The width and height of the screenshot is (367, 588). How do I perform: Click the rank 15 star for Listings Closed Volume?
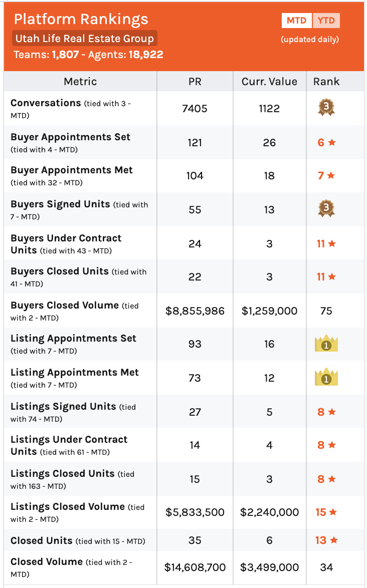point(326,512)
